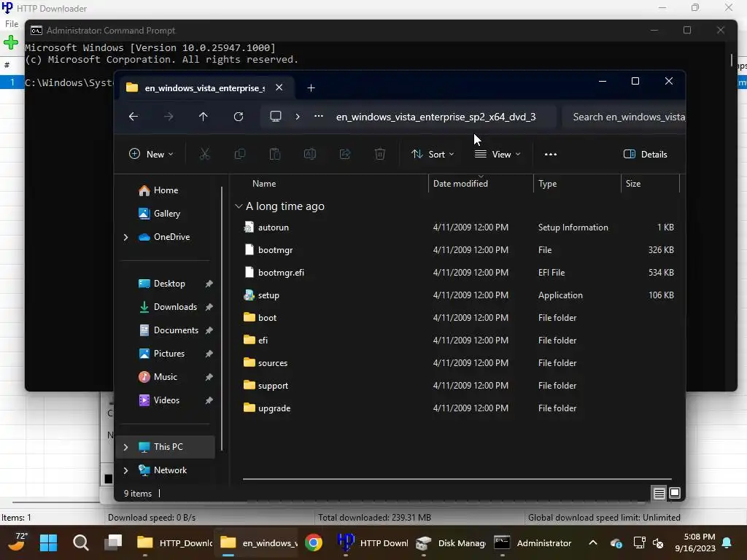
Task: Click the Paste clipboard icon
Action: 275,155
